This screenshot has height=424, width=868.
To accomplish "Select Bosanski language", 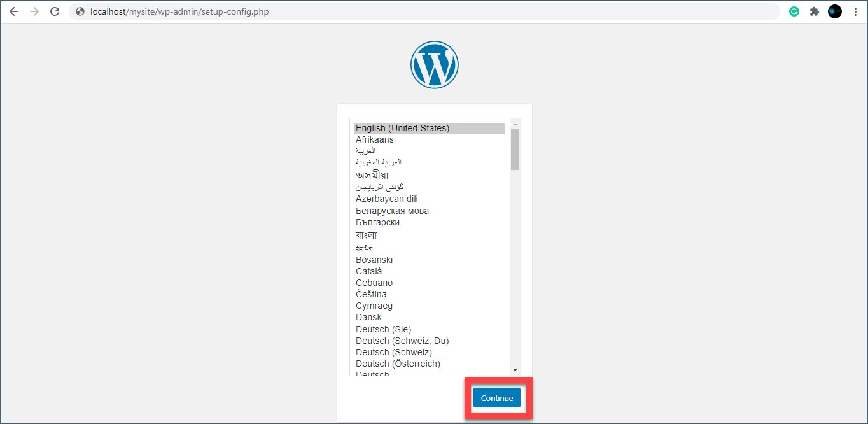I will 430,260.
